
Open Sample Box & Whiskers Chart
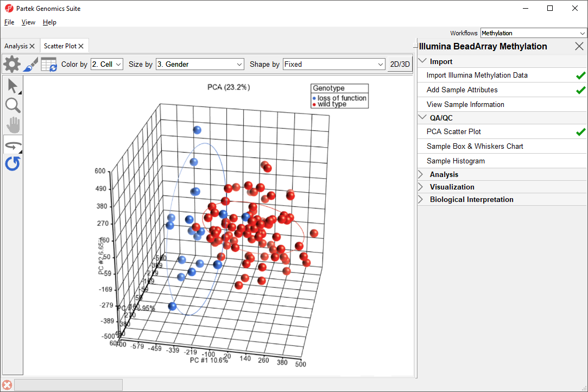pyautogui.click(x=475, y=146)
